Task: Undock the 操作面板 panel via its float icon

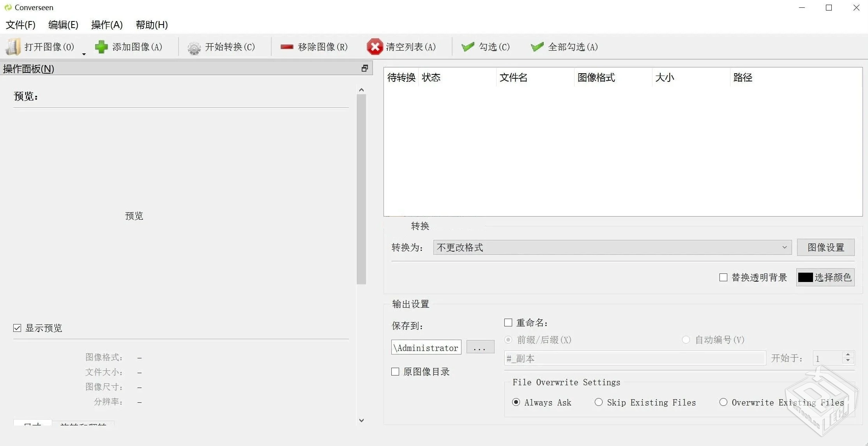Action: pyautogui.click(x=364, y=68)
